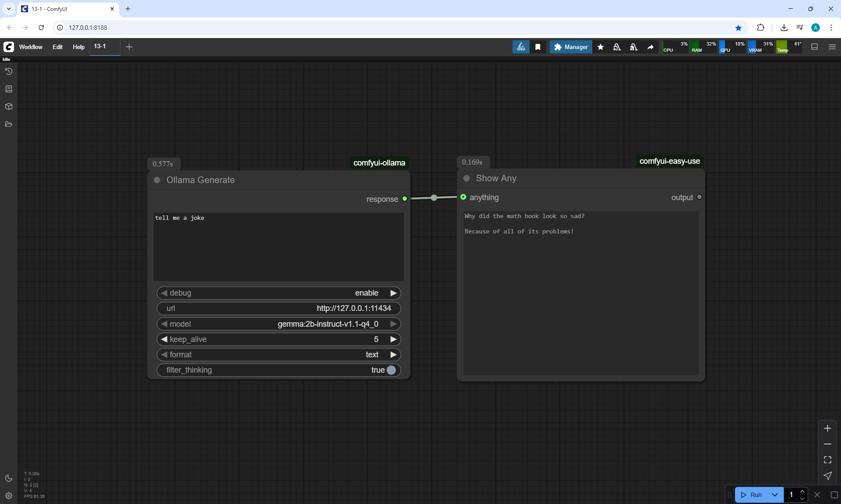Open the queue history sidebar icon

click(x=9, y=71)
